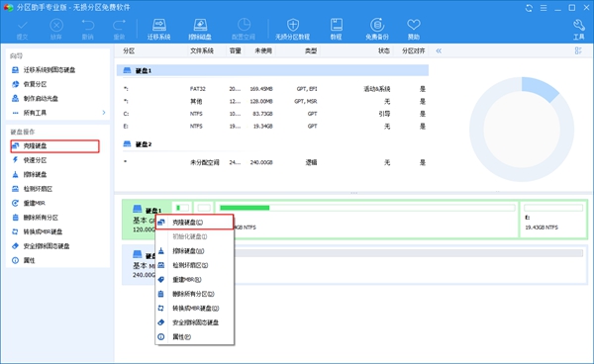Screen dimensions: 594x364
Task: Select 删除所有分区 in the context menu
Action: tap(195, 294)
